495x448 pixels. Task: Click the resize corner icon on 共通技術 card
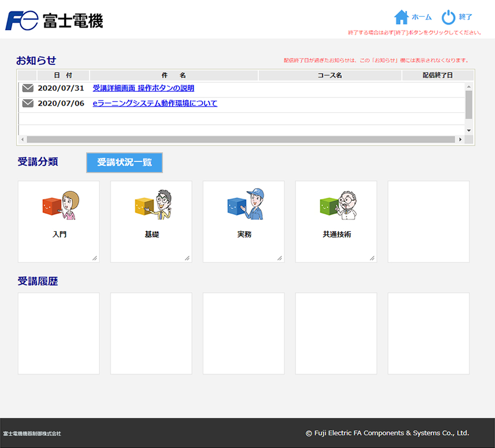(372, 258)
